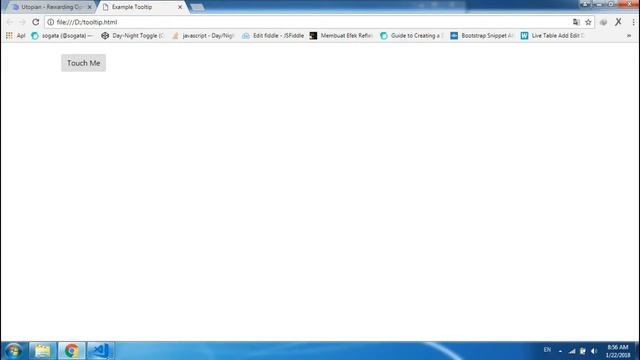Open the Bootstrap Snippet bookmark
Image resolution: width=640 pixels, height=360 pixels.
[482, 36]
